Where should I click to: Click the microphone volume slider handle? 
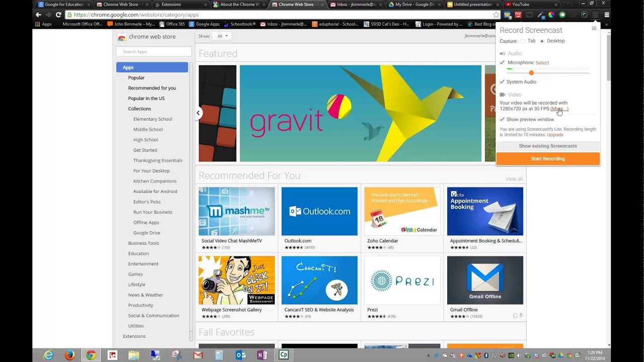531,73
